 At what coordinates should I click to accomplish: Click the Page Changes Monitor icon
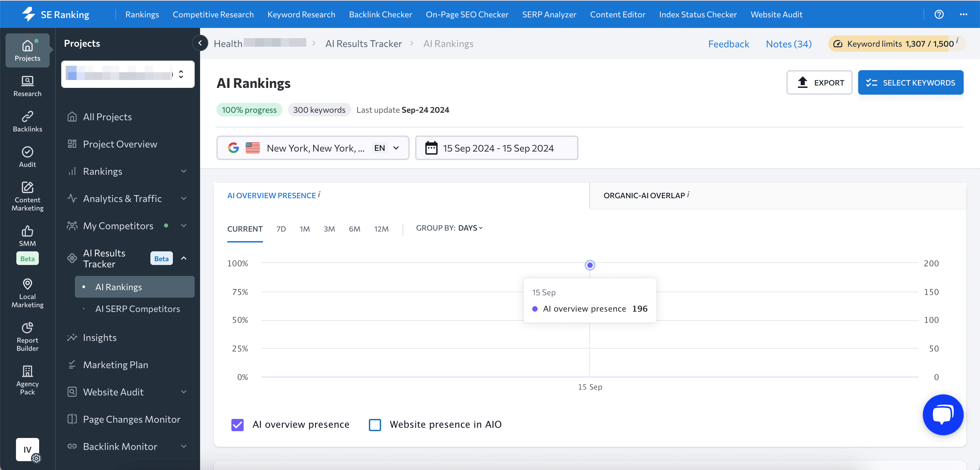pyautogui.click(x=72, y=419)
